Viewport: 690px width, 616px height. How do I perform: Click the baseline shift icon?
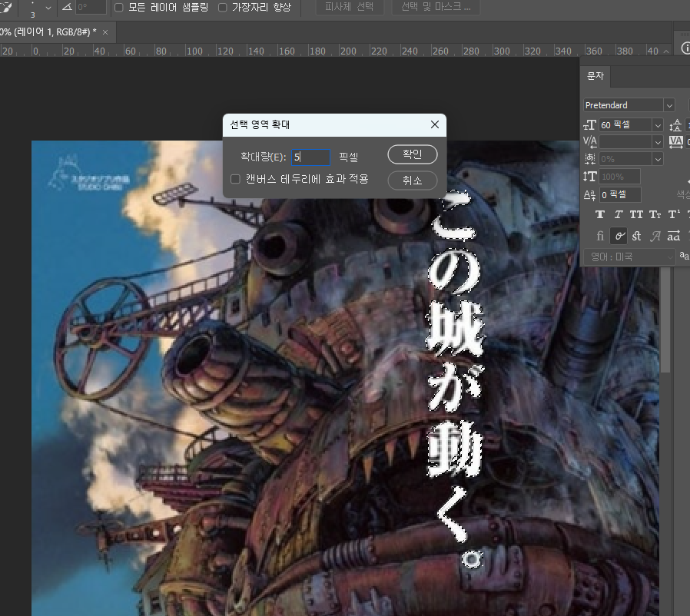point(589,194)
